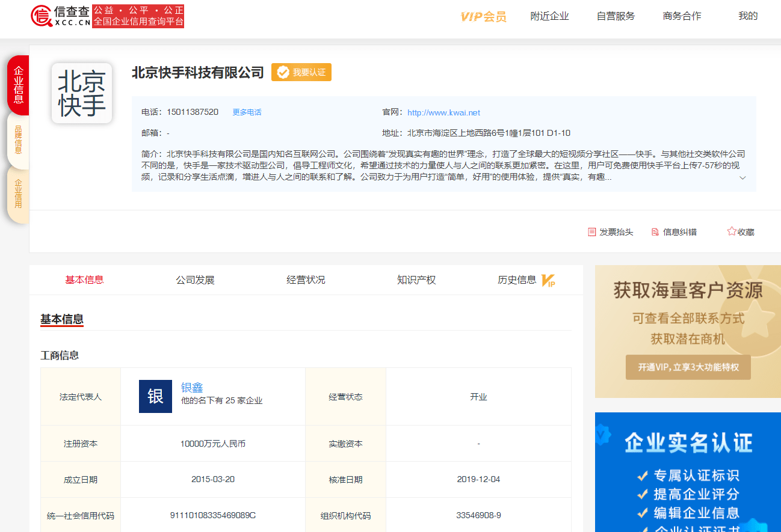Click the 工商信息 section heading
781x532 pixels.
[60, 355]
